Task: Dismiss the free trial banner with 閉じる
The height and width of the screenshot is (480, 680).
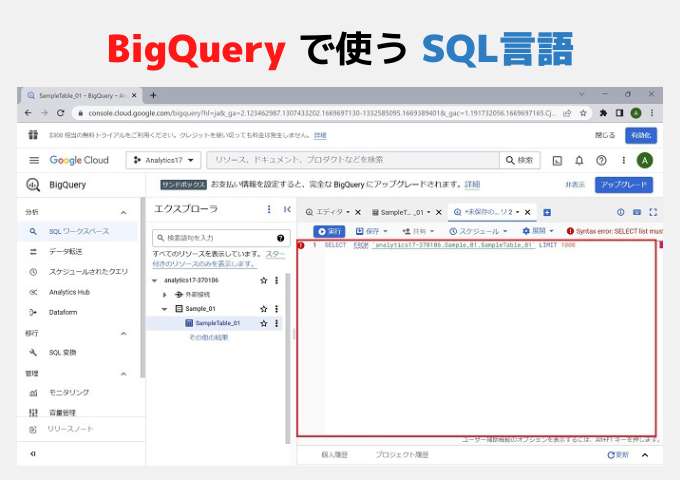Action: (605, 135)
